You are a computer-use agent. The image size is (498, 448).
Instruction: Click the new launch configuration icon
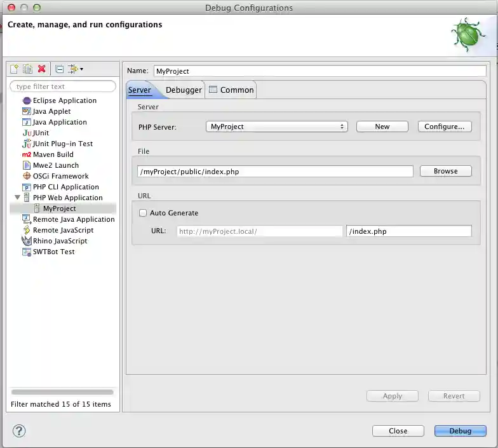click(14, 69)
